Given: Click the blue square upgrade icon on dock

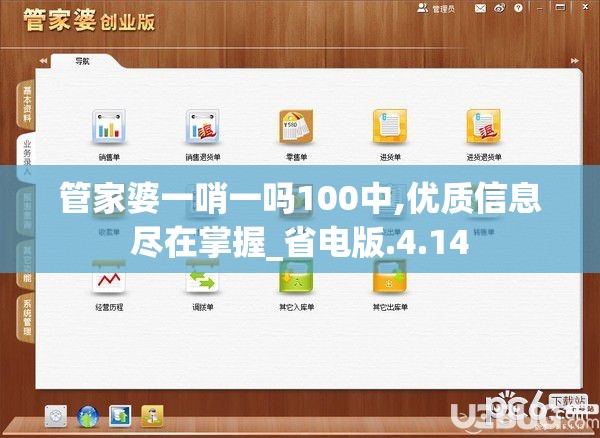Looking at the screenshot, I should 120,416.
